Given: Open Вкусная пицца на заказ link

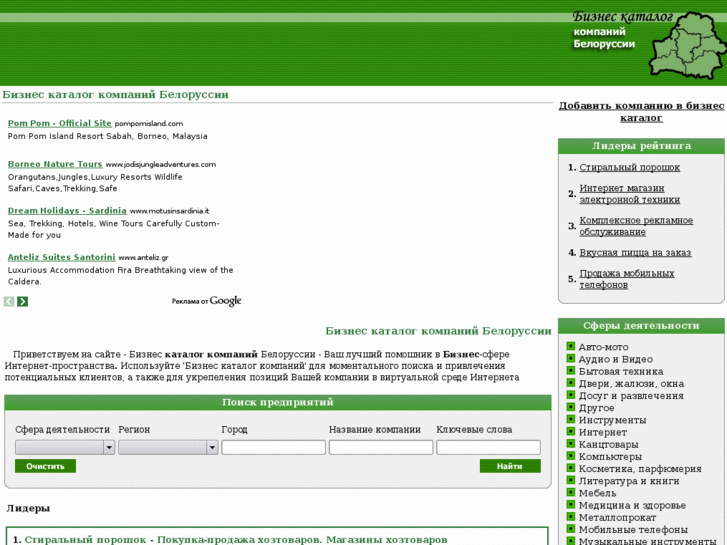Looking at the screenshot, I should (635, 253).
